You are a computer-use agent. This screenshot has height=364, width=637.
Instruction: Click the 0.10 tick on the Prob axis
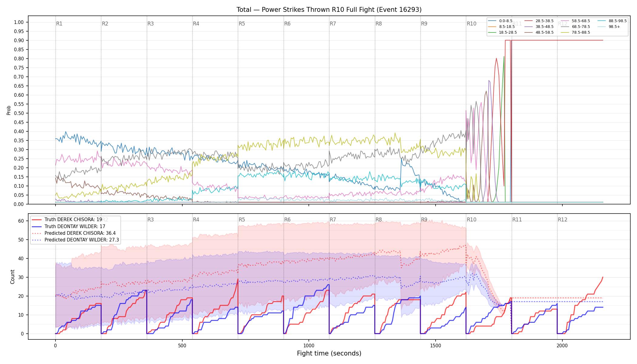pyautogui.click(x=19, y=186)
